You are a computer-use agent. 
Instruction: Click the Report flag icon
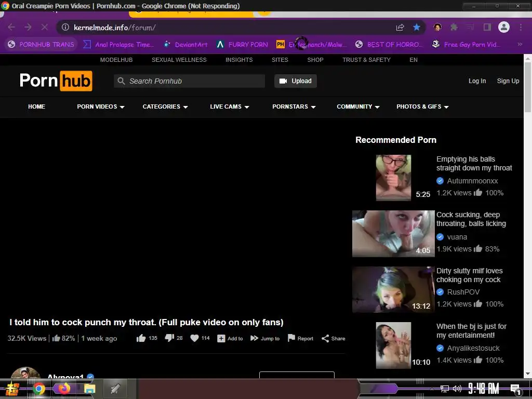click(x=291, y=338)
